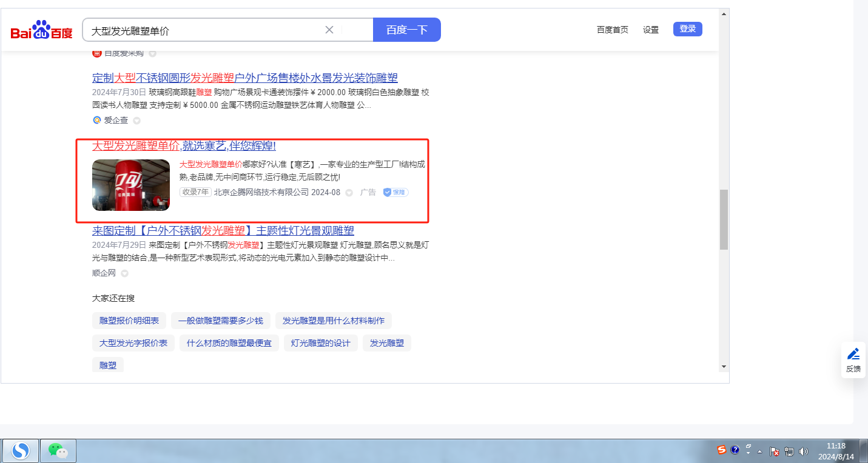This screenshot has width=868, height=463.
Task: Expand arrow beside 北京企腾网络技术有限公司 2024-08
Action: click(x=349, y=193)
